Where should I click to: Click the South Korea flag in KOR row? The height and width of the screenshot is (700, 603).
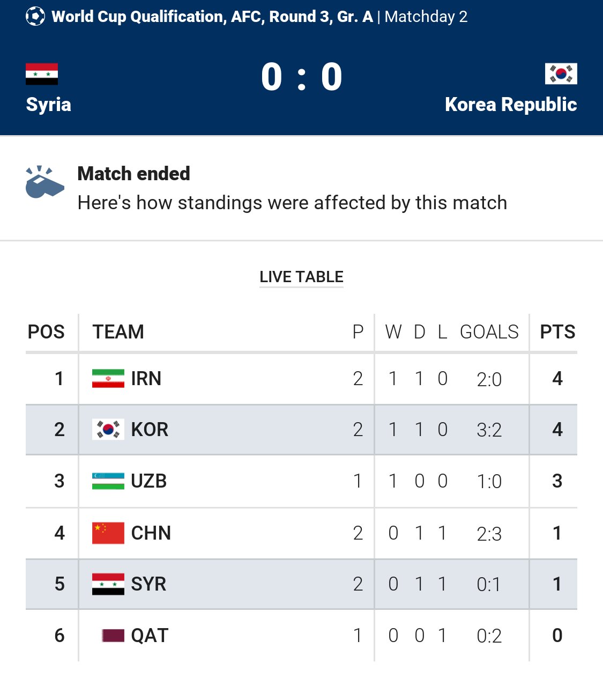108,430
